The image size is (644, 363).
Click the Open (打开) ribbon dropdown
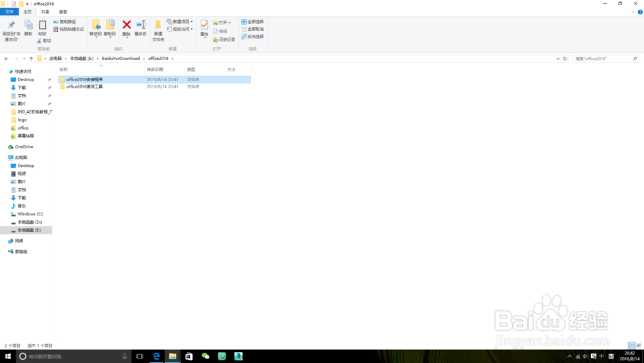point(222,23)
